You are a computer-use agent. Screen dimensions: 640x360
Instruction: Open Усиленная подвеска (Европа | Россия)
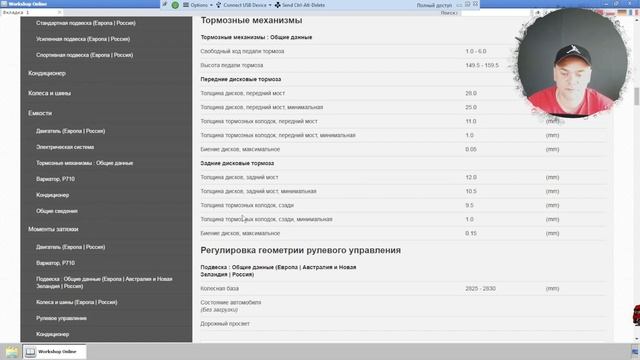click(x=83, y=39)
